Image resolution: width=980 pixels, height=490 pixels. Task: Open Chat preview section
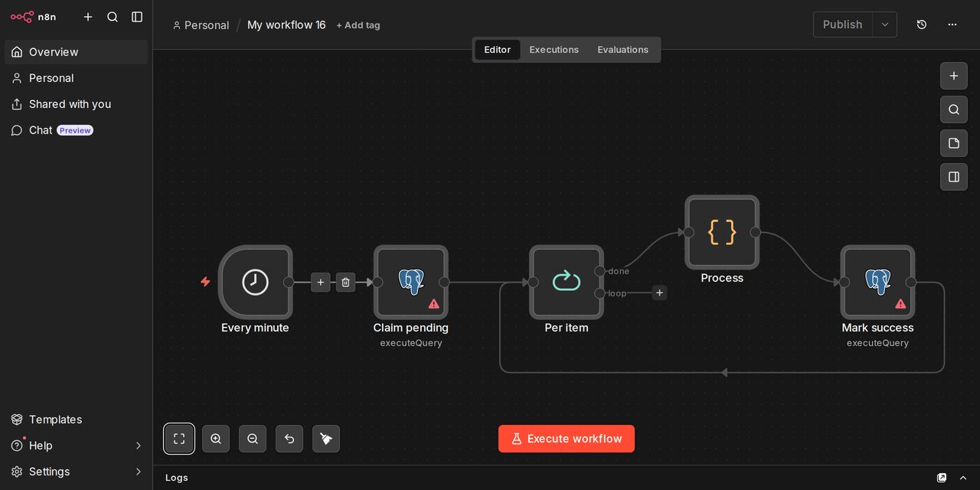click(x=76, y=130)
